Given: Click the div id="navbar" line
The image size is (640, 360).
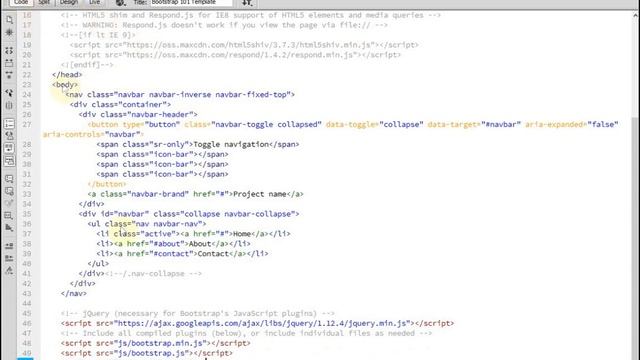Looking at the screenshot, I should [x=189, y=214].
